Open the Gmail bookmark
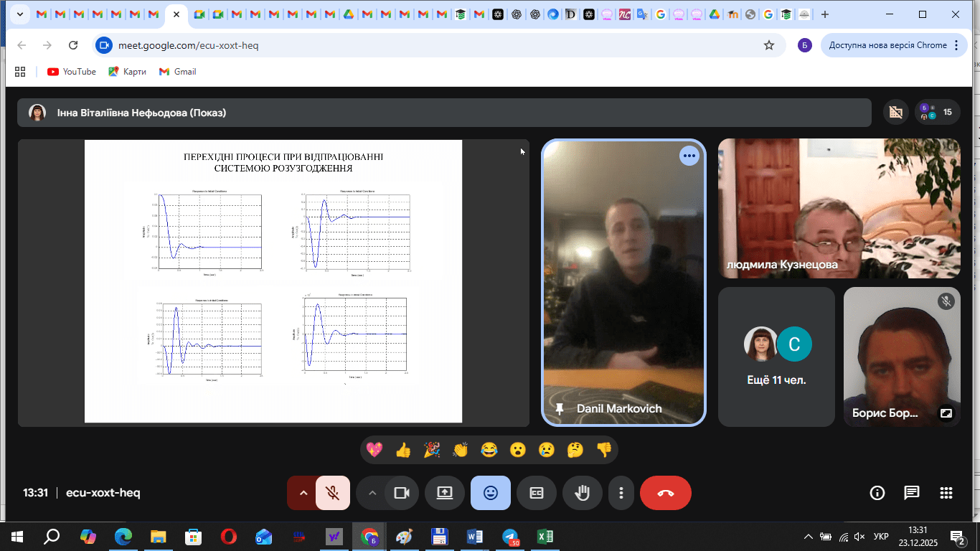This screenshot has width=980, height=551. click(x=177, y=72)
